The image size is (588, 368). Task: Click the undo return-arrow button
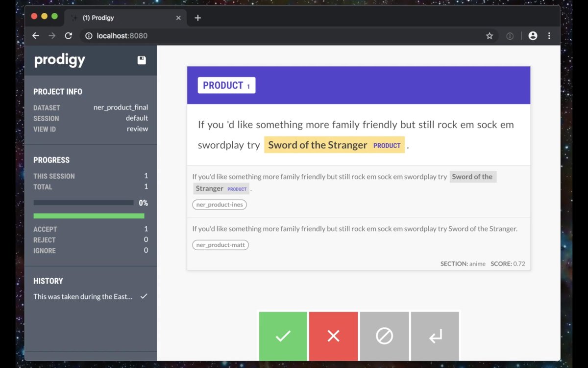click(x=435, y=336)
